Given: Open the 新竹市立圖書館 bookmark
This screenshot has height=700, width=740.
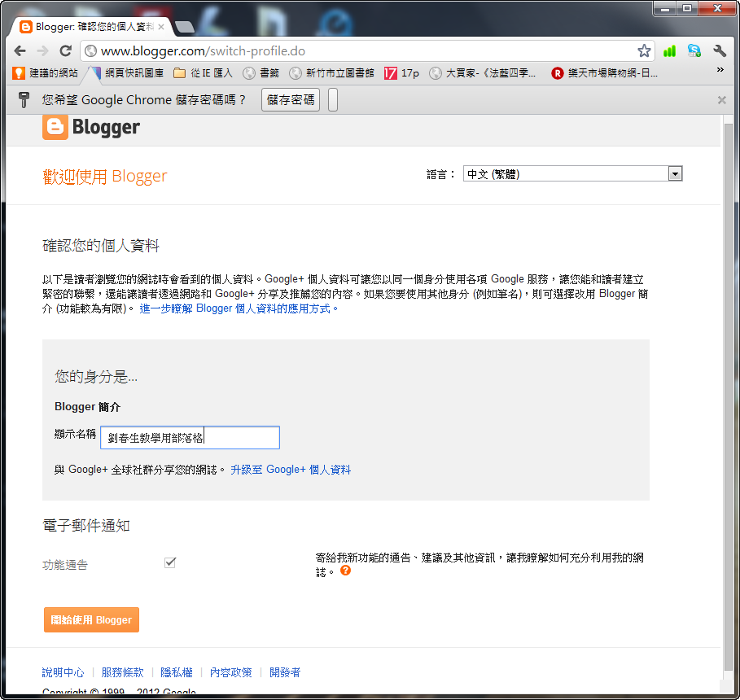Looking at the screenshot, I should [331, 73].
